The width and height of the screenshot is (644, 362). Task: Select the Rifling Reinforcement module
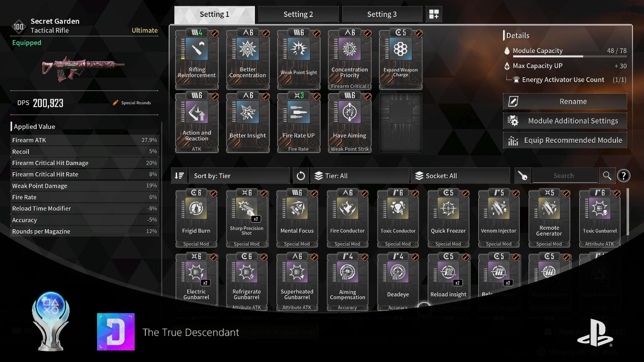point(196,59)
